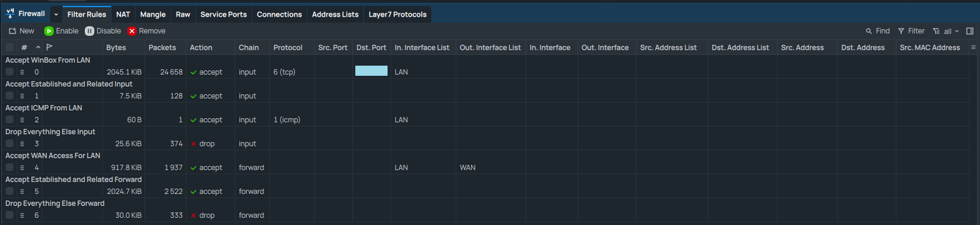
Task: Click the sort arrow in # column header
Action: tap(38, 47)
